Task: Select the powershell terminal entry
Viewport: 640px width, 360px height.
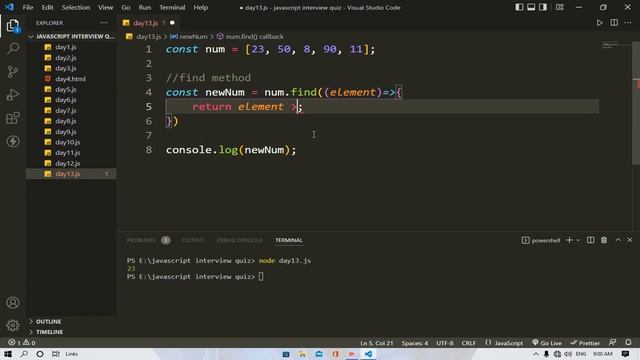Action: point(541,240)
